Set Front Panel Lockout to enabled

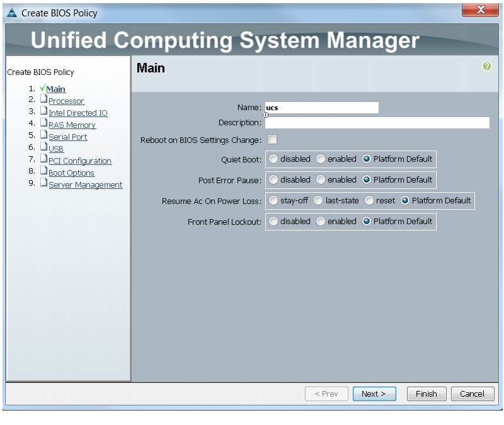[320, 222]
